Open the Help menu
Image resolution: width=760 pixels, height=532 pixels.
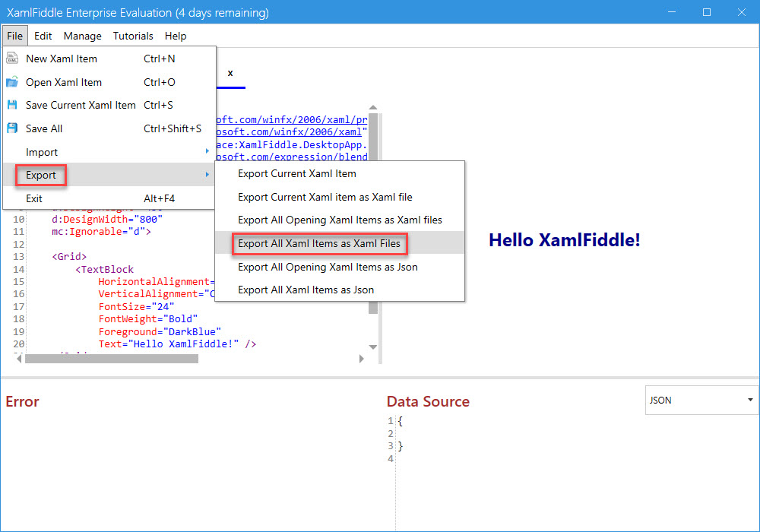click(x=176, y=36)
